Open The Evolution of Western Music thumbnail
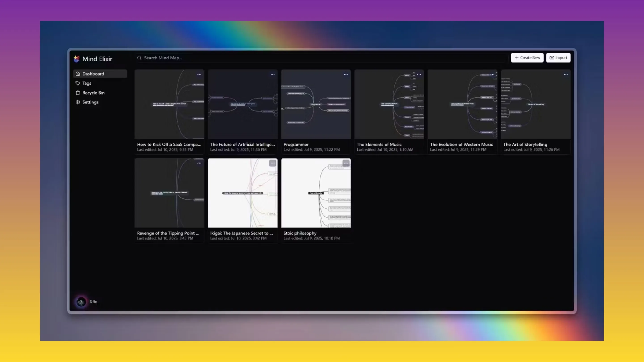Viewport: 644px width, 362px height. point(462,104)
